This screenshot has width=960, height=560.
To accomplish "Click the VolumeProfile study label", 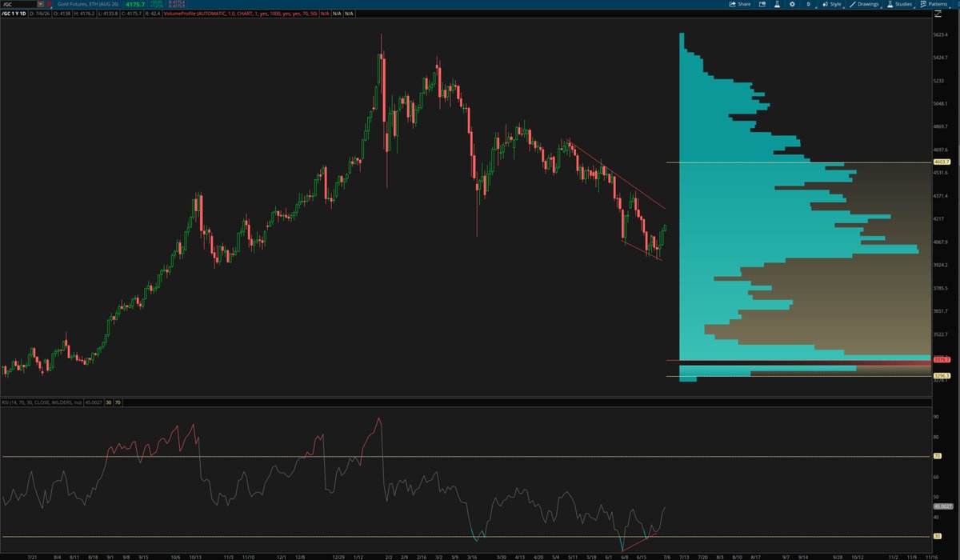I will [241, 14].
